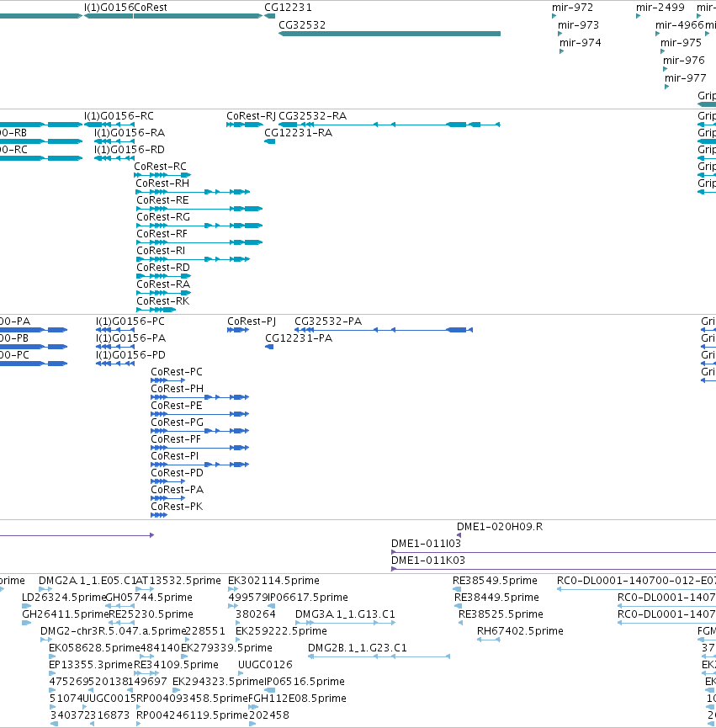The width and height of the screenshot is (716, 728).
Task: Select the CoRest-RI transcript
Action: (193, 259)
